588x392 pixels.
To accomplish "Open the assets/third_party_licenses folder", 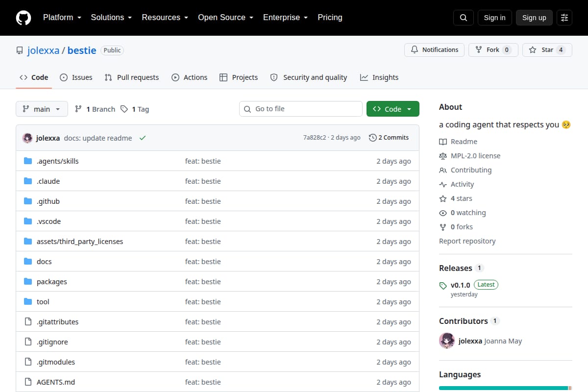I will tap(80, 242).
